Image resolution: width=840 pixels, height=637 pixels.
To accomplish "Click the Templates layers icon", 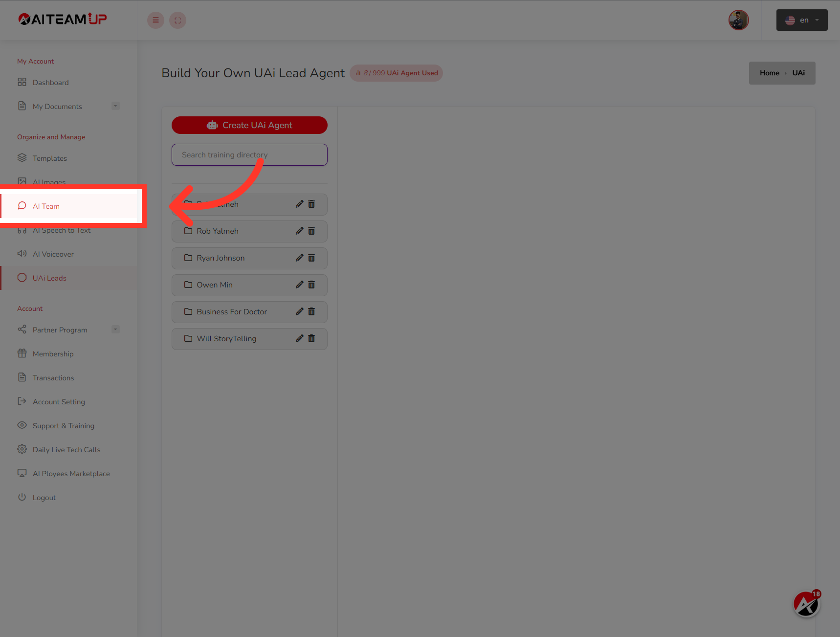I will pyautogui.click(x=22, y=157).
